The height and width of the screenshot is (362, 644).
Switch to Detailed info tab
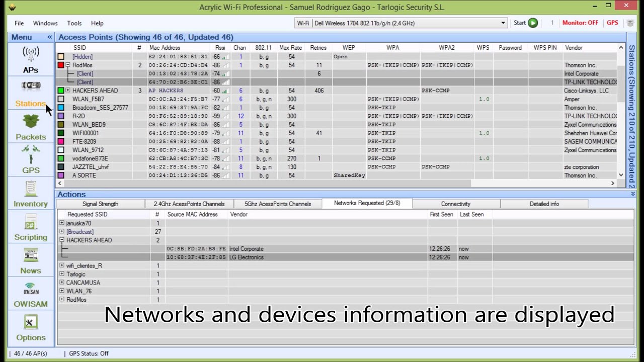(x=544, y=204)
